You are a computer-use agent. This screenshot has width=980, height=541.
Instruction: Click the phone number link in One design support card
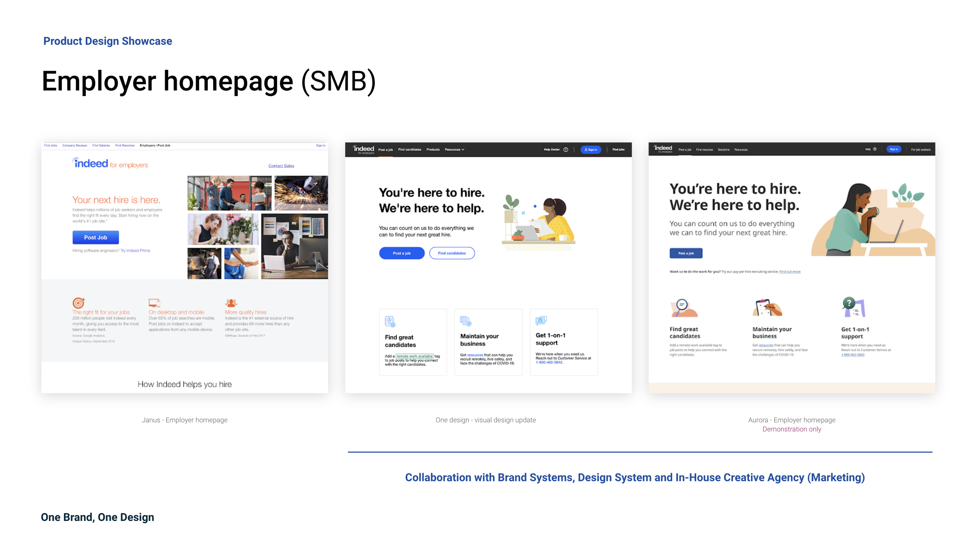tap(549, 362)
